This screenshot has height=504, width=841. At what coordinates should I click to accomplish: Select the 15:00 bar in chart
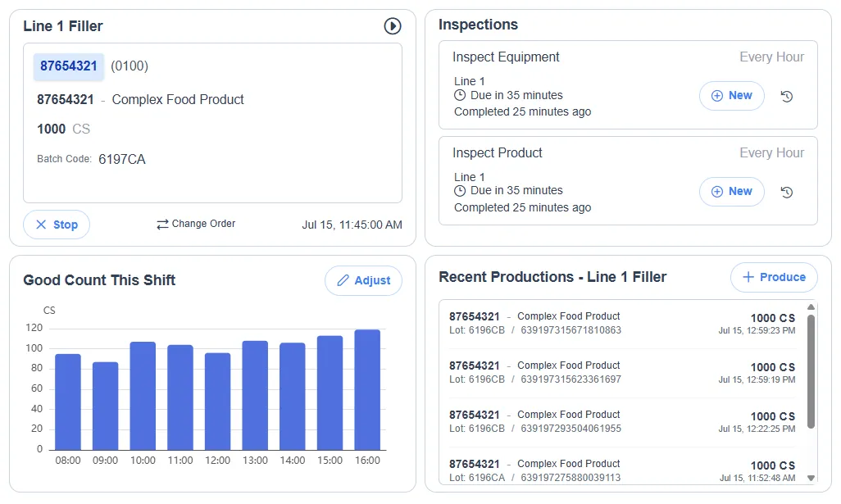[x=330, y=393]
